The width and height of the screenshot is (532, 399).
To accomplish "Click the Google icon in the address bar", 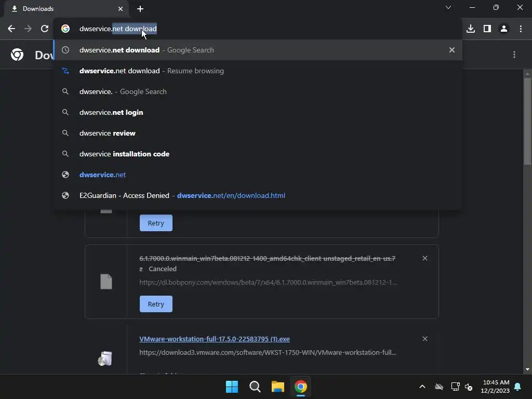I will tap(65, 29).
